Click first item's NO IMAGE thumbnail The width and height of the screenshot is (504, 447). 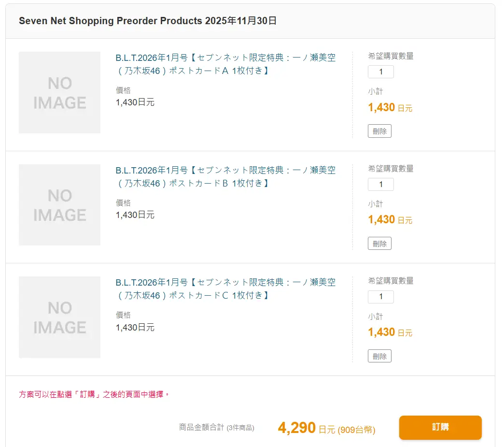coord(59,92)
